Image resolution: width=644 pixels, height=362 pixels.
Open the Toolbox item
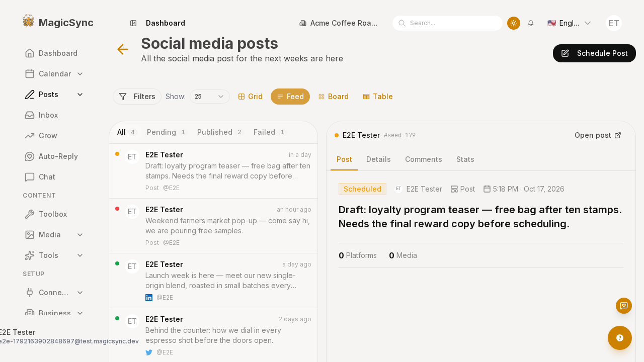pos(54,214)
